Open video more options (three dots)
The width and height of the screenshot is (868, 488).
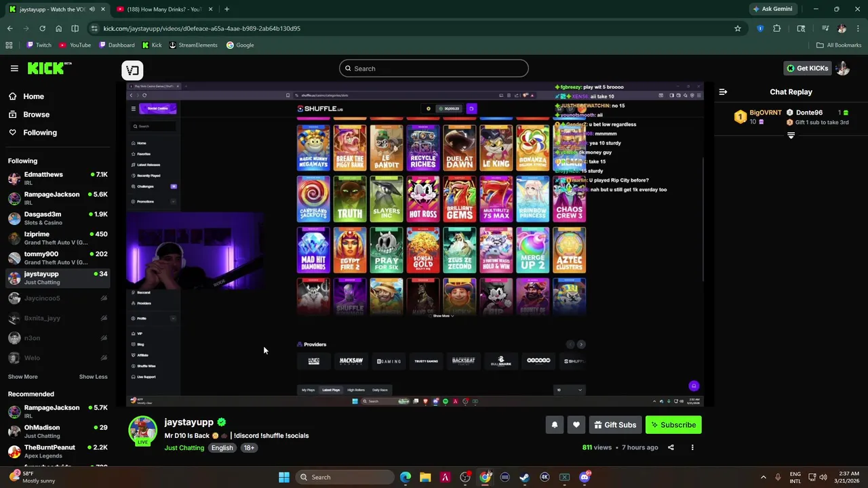pyautogui.click(x=692, y=447)
